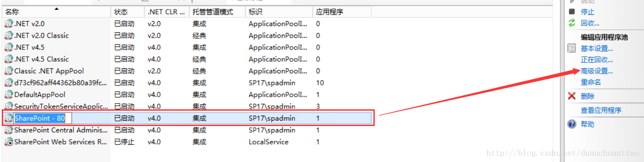Click the basic settings page icon
This screenshot has height=162, width=644.
pyautogui.click(x=572, y=49)
